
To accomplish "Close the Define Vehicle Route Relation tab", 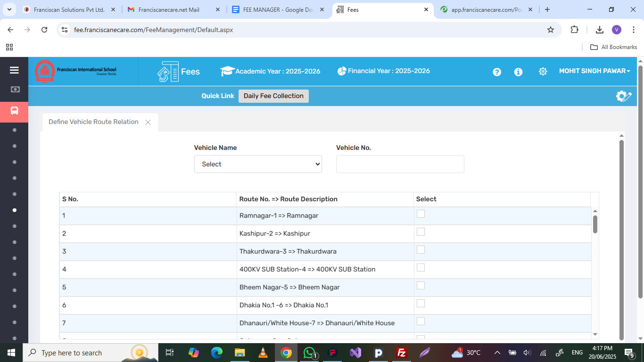I will [x=148, y=123].
